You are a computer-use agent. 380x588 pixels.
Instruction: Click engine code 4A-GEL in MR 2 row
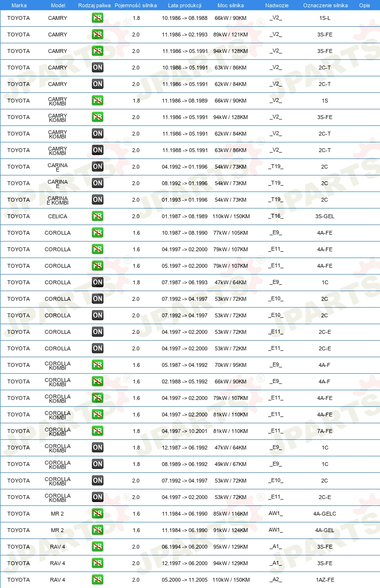(325, 530)
